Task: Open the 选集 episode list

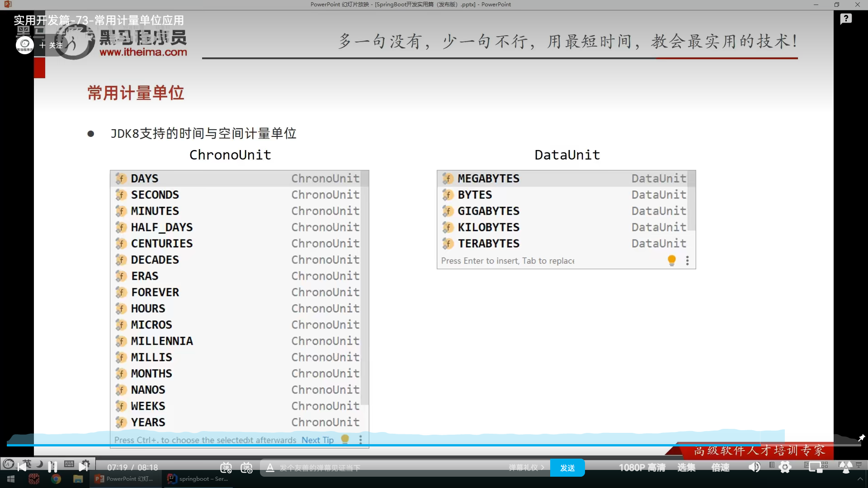Action: [x=686, y=468]
